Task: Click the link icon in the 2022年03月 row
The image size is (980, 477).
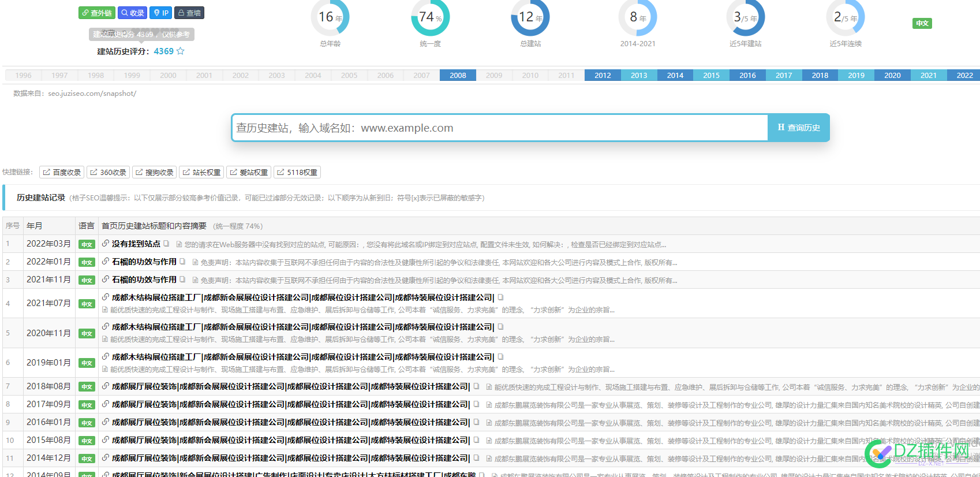Action: click(106, 244)
